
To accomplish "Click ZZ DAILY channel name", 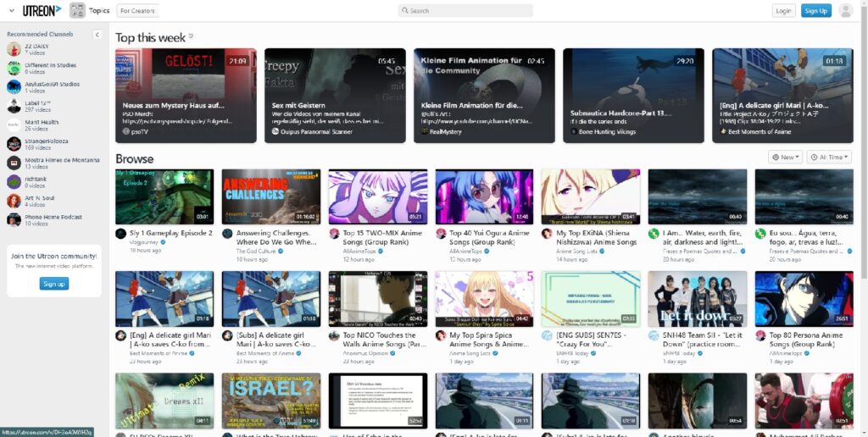I will (x=36, y=47).
